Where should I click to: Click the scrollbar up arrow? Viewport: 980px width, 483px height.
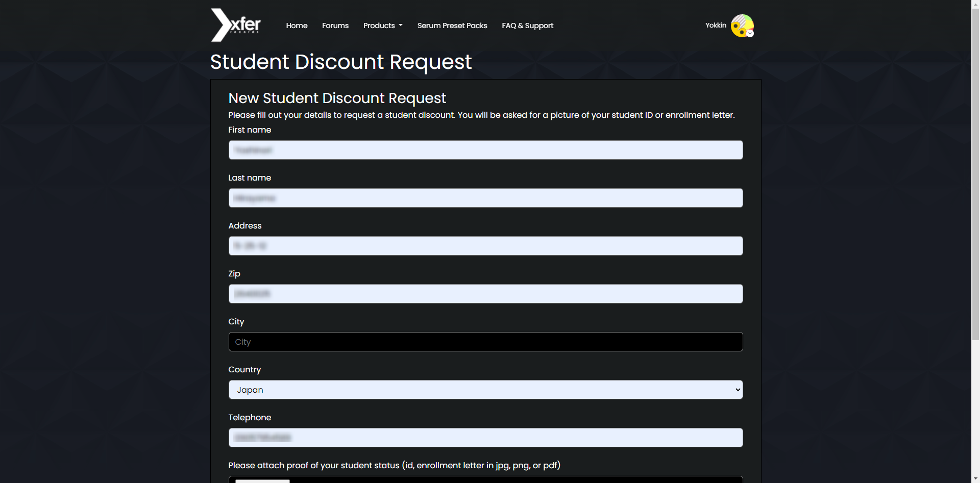[x=975, y=4]
